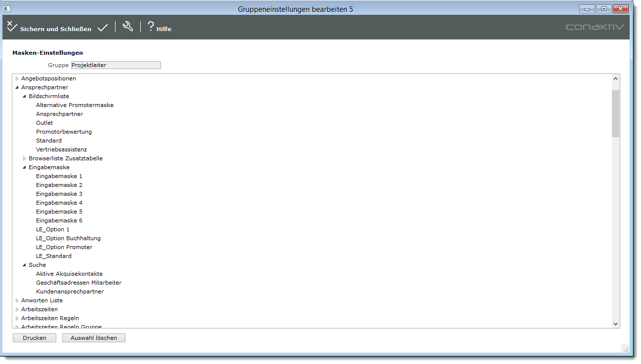Collapse the Eingabemaske subtree

click(24, 167)
